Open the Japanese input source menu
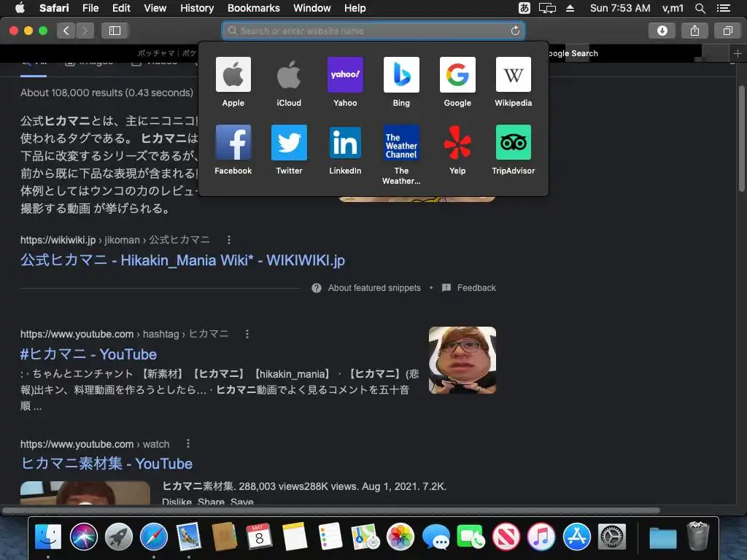Viewport: 747px width, 560px height. pyautogui.click(x=525, y=8)
